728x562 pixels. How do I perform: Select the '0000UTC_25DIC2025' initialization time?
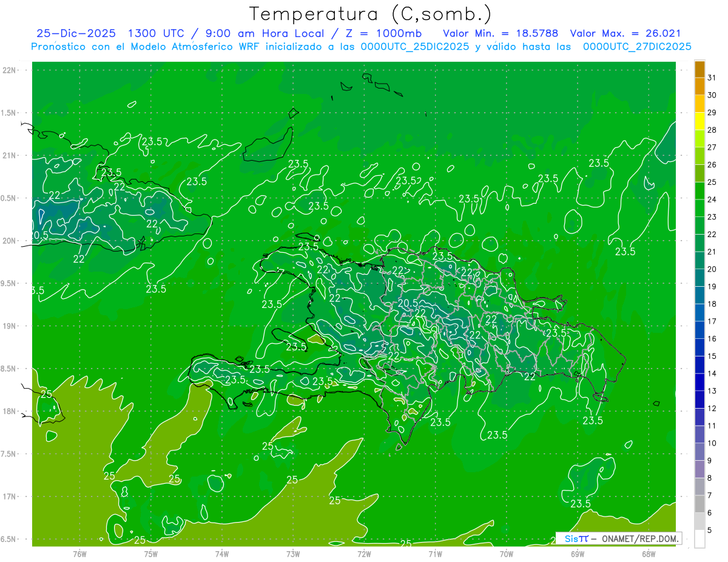(415, 47)
